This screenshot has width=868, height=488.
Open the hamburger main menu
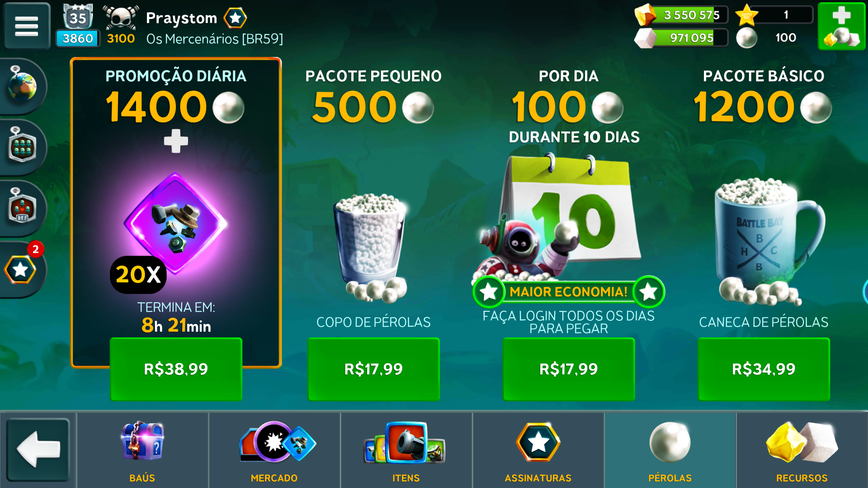[27, 26]
